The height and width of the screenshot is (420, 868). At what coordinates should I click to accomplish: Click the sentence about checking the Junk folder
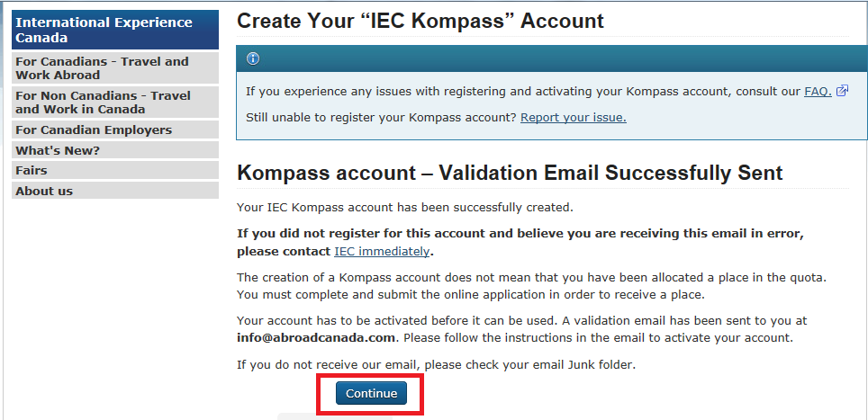436,365
